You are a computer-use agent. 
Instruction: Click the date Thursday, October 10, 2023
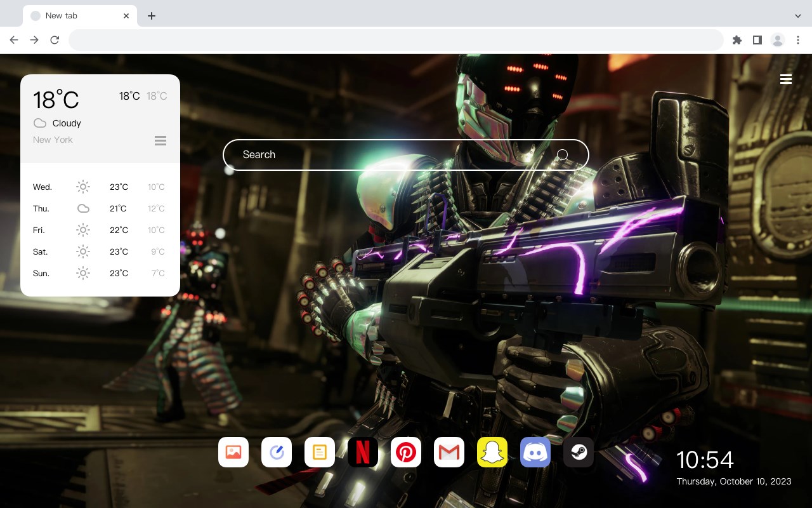pyautogui.click(x=734, y=481)
